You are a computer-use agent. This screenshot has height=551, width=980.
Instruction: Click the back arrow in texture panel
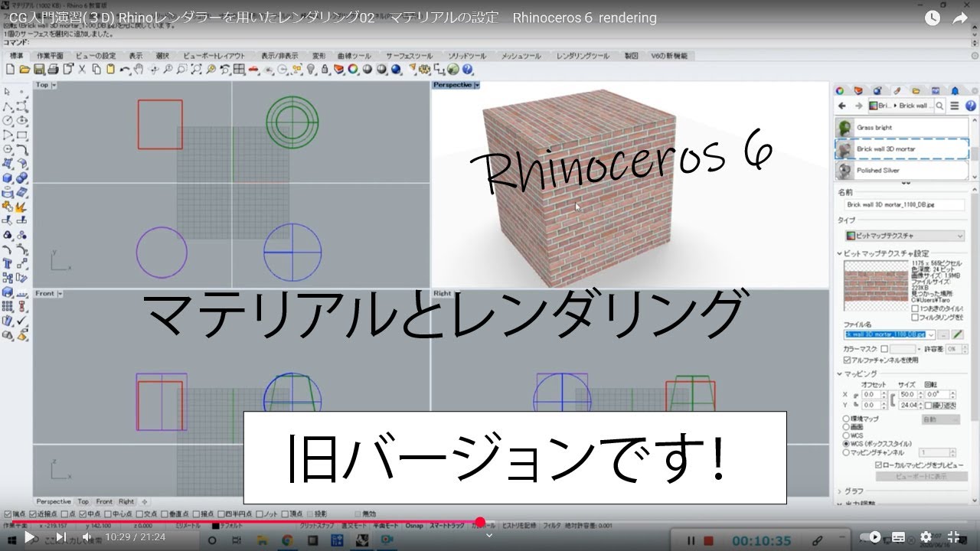(x=842, y=106)
